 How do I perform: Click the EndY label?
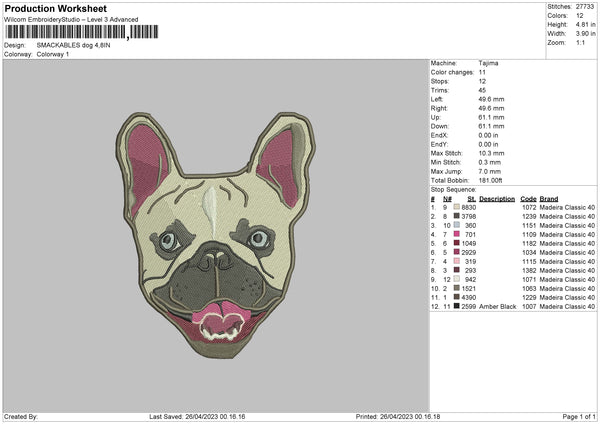click(x=439, y=144)
